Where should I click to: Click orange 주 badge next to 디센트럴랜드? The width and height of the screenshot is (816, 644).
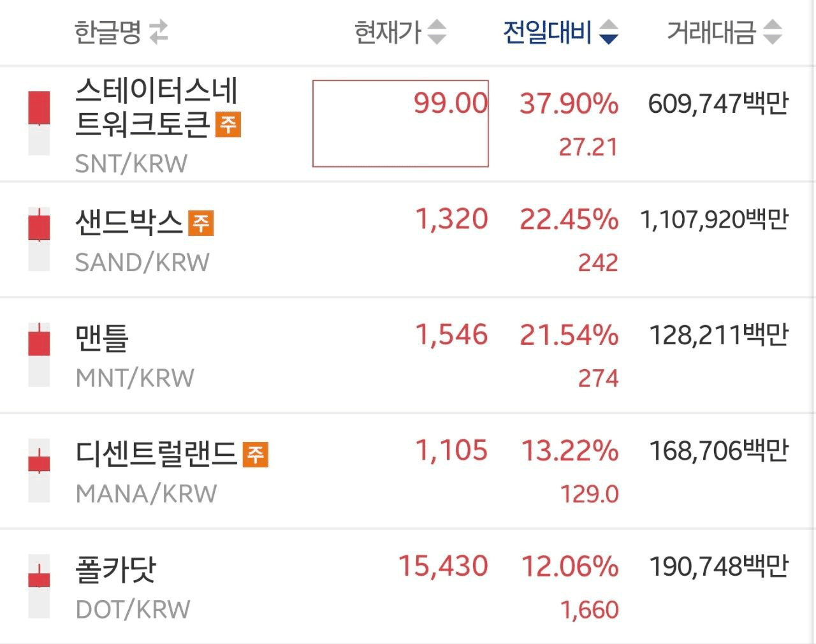[x=256, y=454]
